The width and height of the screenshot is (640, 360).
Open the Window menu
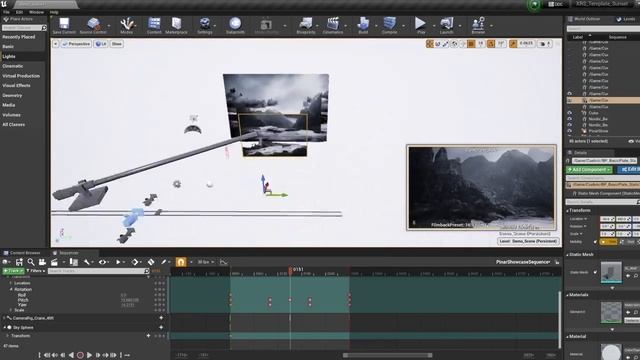click(36, 12)
